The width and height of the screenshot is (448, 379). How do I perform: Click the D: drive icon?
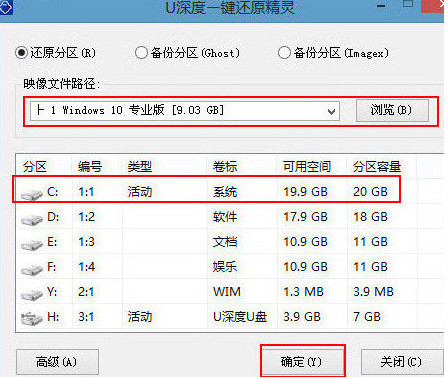pyautogui.click(x=32, y=220)
